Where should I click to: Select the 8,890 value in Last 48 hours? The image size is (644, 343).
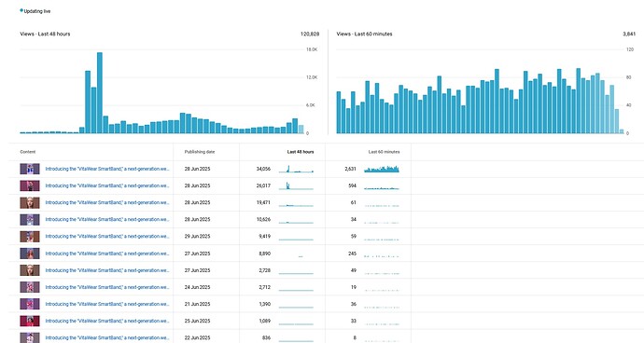tap(264, 254)
